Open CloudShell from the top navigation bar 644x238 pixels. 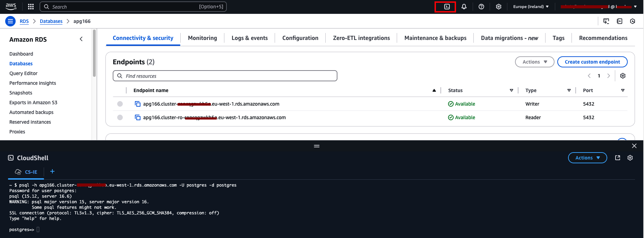(x=447, y=7)
